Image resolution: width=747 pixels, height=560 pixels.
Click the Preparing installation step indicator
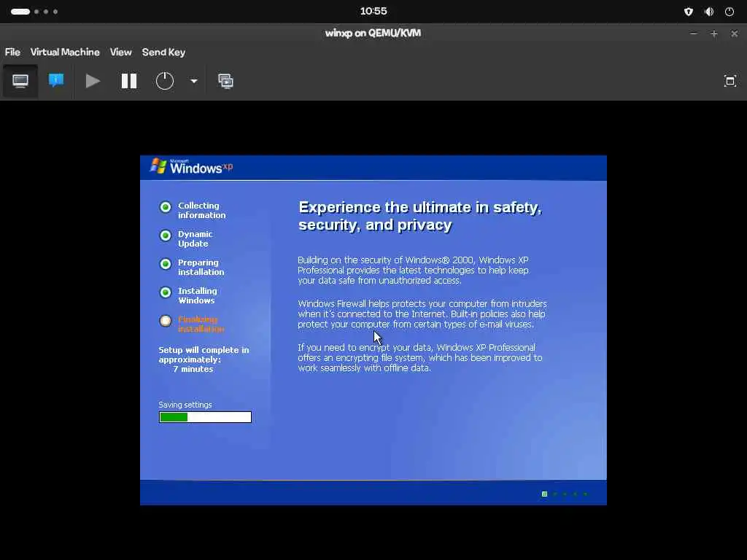coord(166,264)
